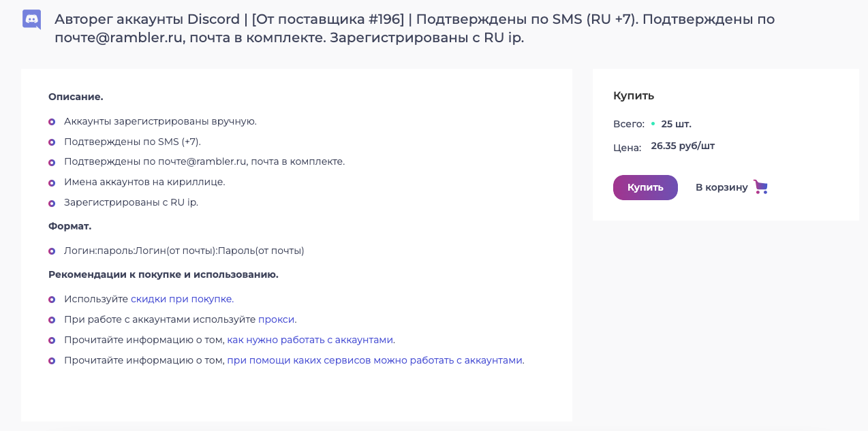Click the Купить panel heading
Viewport: 868px width, 431px height.
634,96
